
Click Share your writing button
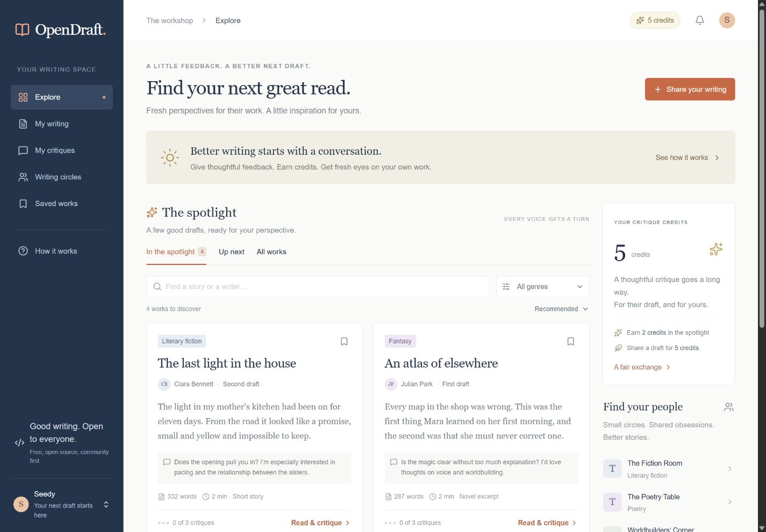(690, 89)
